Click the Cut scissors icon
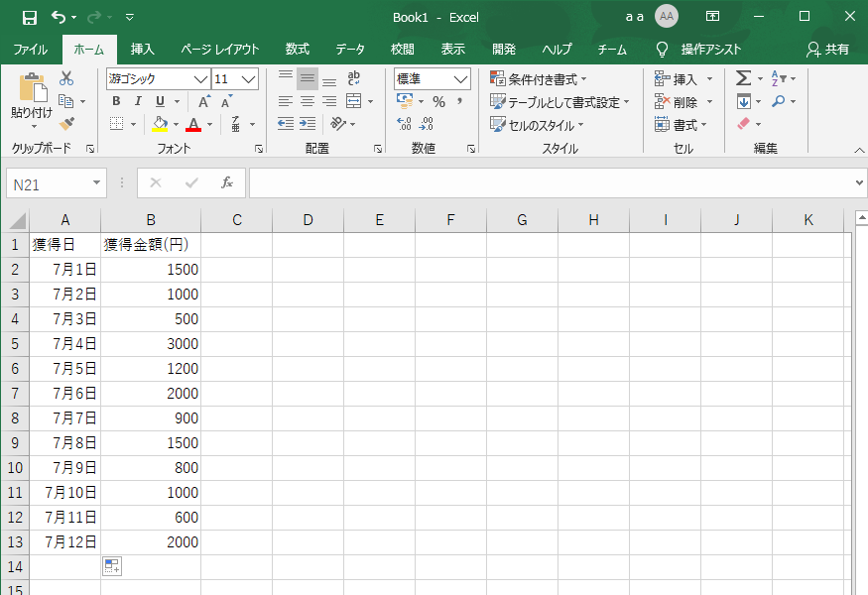Viewport: 868px width, 595px height. [66, 78]
